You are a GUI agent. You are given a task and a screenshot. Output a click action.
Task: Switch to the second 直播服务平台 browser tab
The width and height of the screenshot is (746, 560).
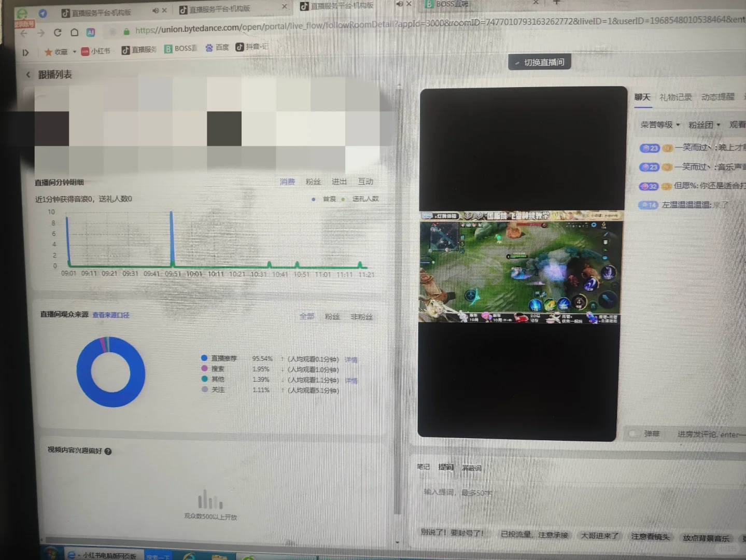(x=233, y=9)
